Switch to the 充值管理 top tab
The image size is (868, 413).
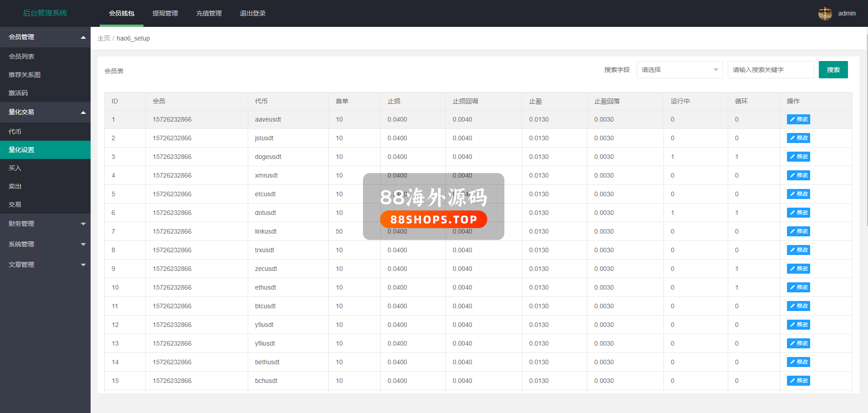click(209, 14)
